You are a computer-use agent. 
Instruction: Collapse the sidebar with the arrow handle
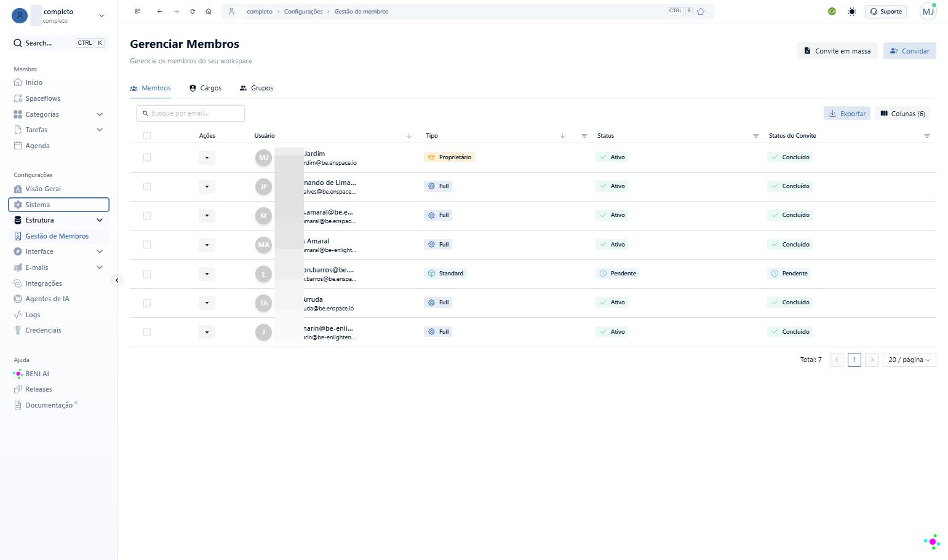[117, 280]
